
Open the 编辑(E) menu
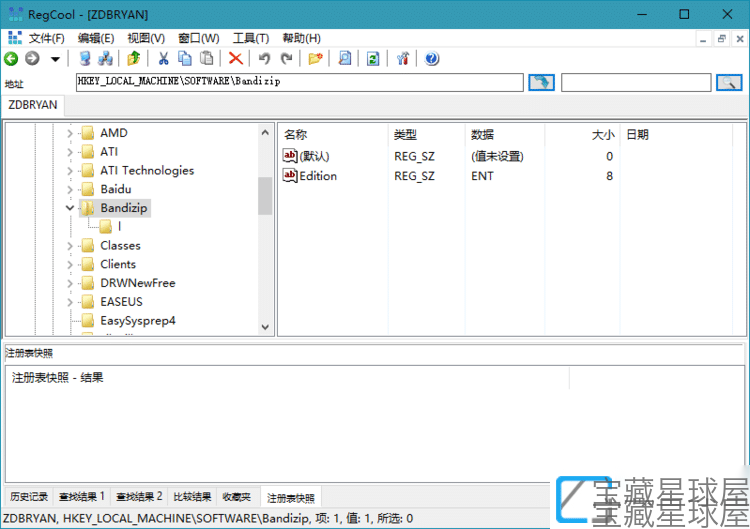tap(96, 38)
